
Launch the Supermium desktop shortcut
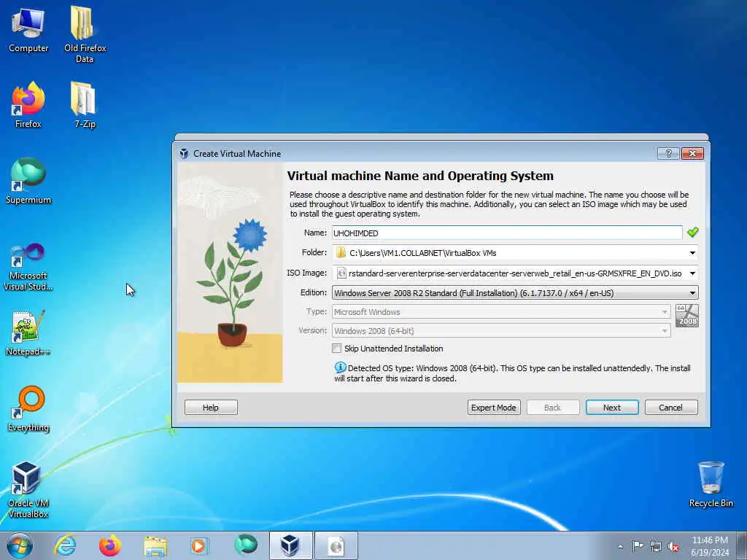click(28, 181)
